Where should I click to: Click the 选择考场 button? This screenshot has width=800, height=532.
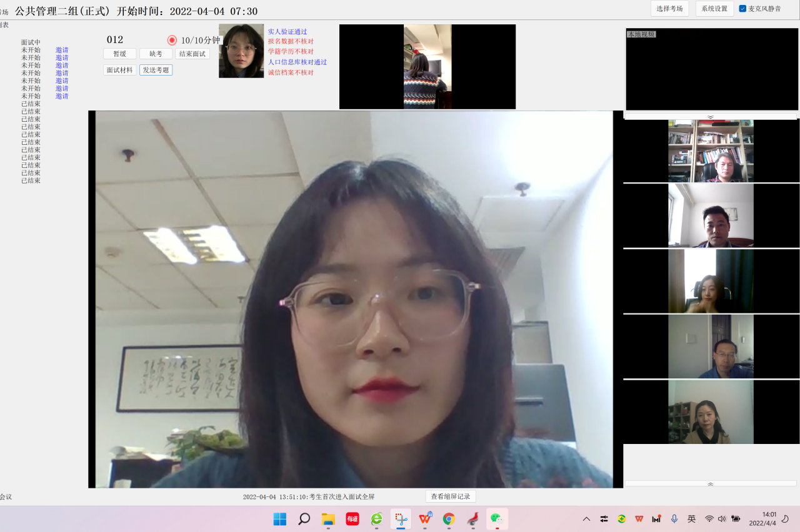669,9
